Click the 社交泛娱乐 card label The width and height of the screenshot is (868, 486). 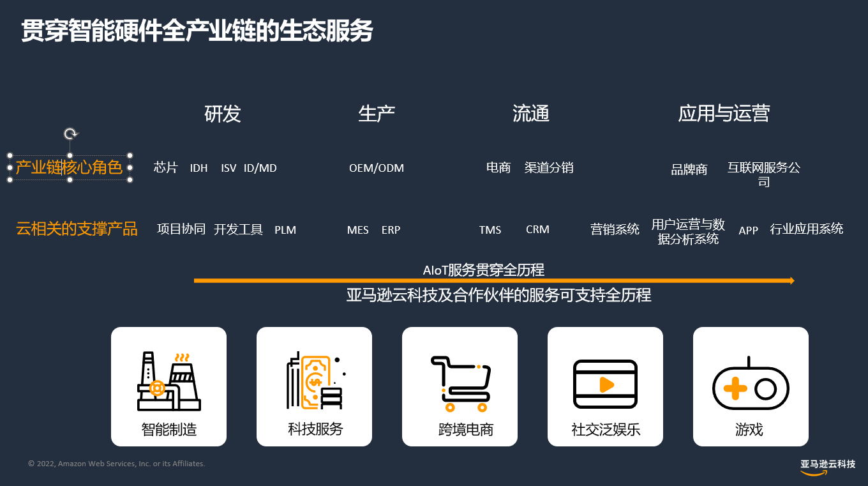point(606,429)
